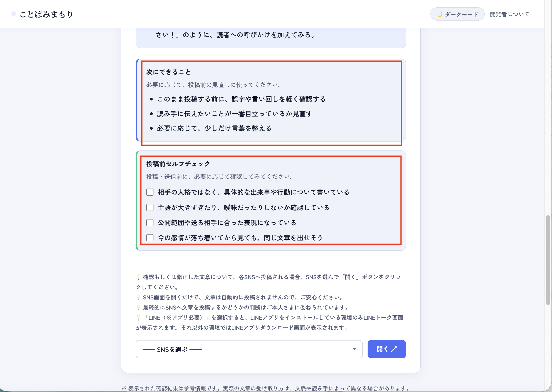Screen dimensions: 552x392
Task: Click the 投稿前セルフチェック heading
Action: pyautogui.click(x=178, y=164)
